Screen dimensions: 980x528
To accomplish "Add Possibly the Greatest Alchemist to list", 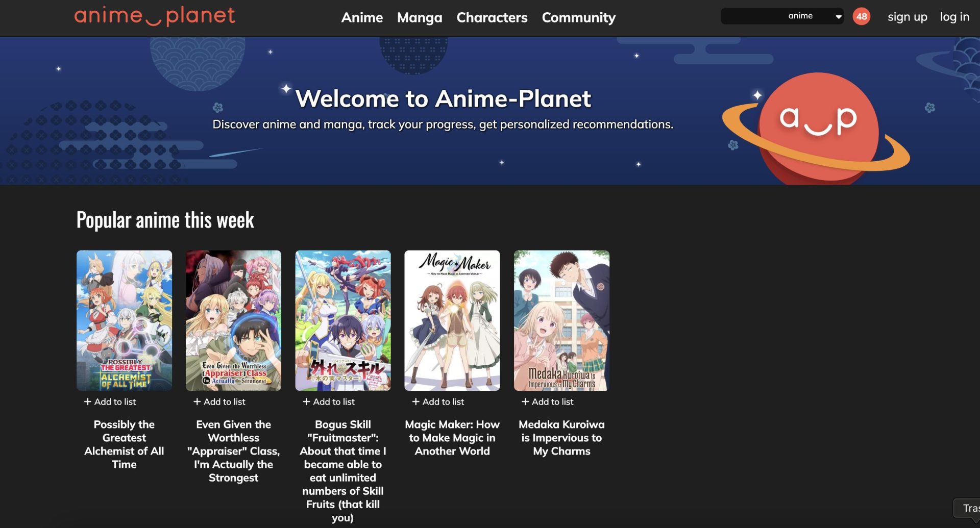I will click(110, 401).
